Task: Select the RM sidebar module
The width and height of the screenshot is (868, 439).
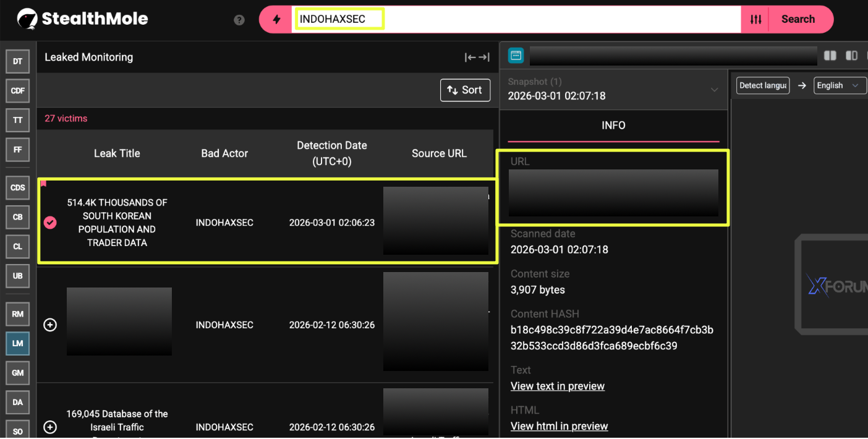Action: 17,314
